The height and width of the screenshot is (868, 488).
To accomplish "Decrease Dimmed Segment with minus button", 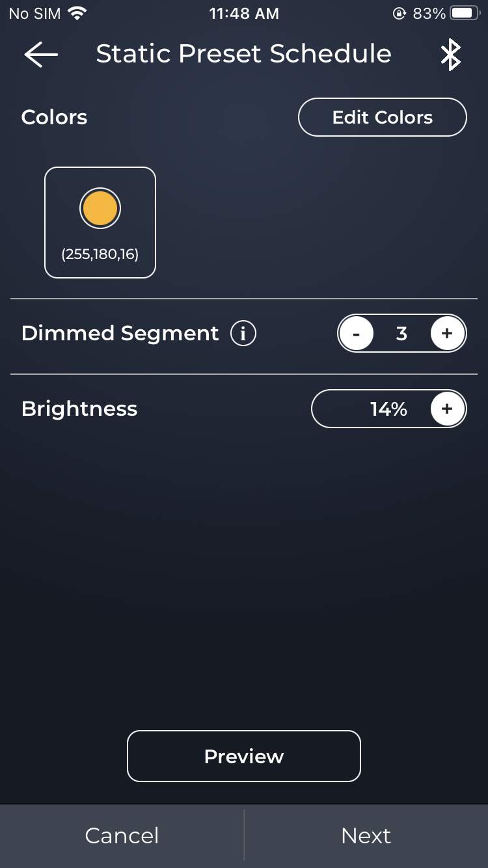I will coord(356,334).
